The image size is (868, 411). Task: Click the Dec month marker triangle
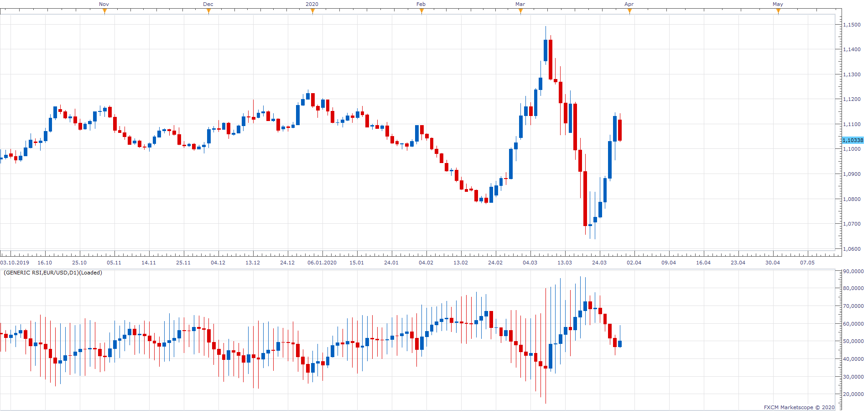[x=208, y=11]
